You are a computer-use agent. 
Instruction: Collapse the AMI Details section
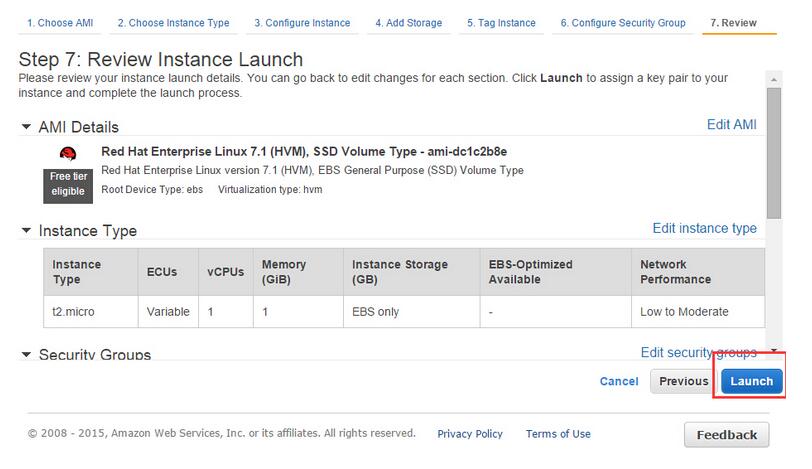[x=26, y=126]
